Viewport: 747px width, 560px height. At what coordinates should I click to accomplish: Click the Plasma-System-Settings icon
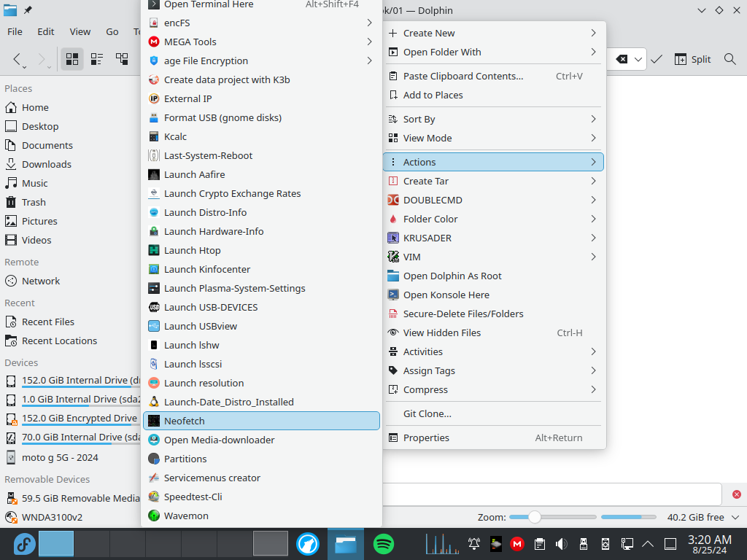coord(154,289)
